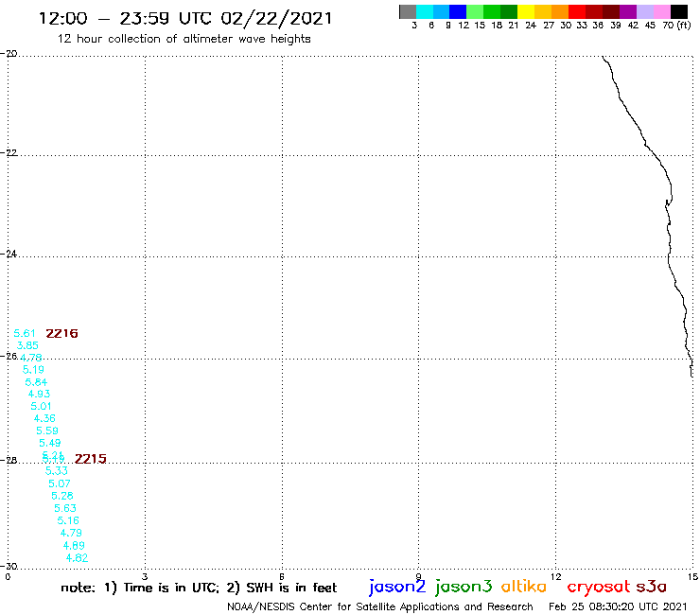Click the light green swatch in the legend
This screenshot has width=700, height=615.
pyautogui.click(x=475, y=11)
